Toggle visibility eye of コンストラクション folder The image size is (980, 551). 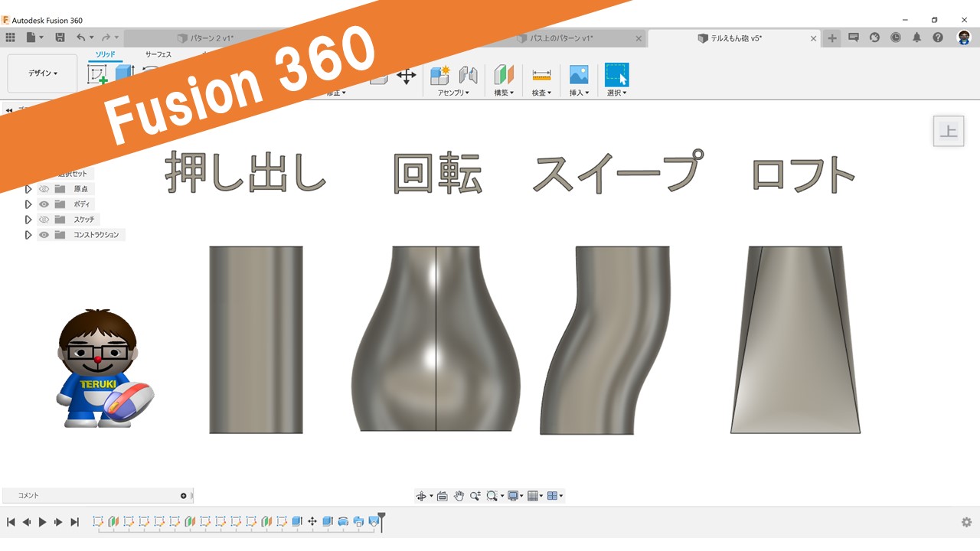(44, 235)
